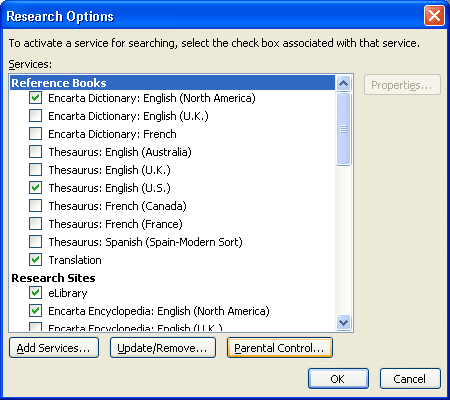Uncheck the Translation service checkbox
450x400 pixels.
[35, 260]
